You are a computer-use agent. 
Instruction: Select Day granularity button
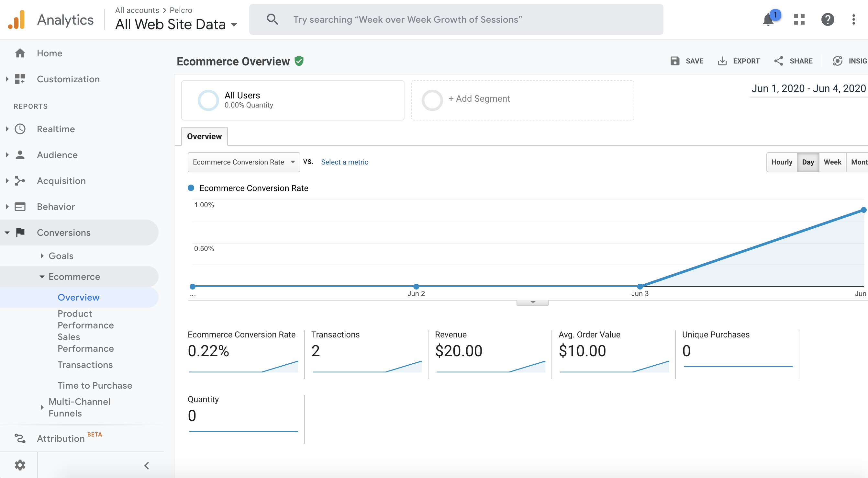[x=808, y=162]
